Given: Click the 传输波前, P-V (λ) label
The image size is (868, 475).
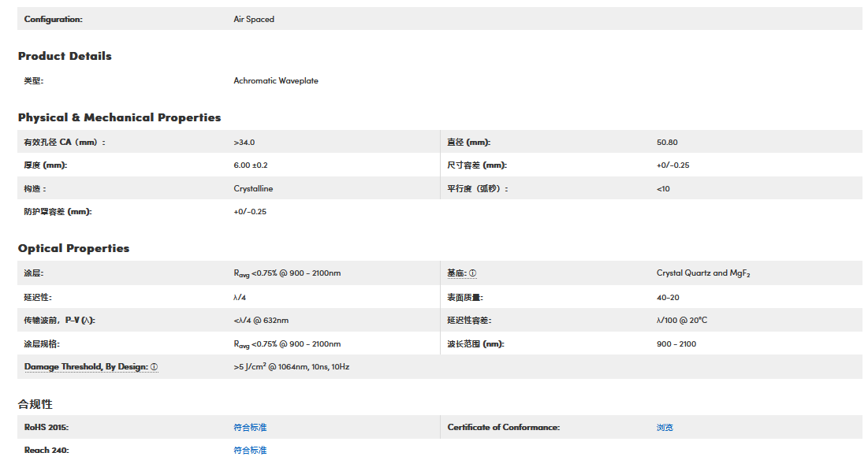Looking at the screenshot, I should [60, 320].
